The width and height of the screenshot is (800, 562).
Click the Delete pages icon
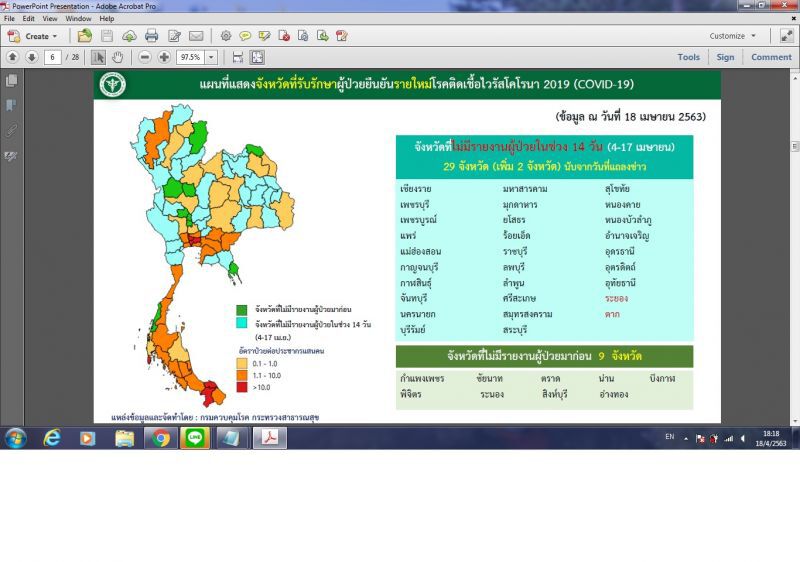pyautogui.click(x=284, y=36)
